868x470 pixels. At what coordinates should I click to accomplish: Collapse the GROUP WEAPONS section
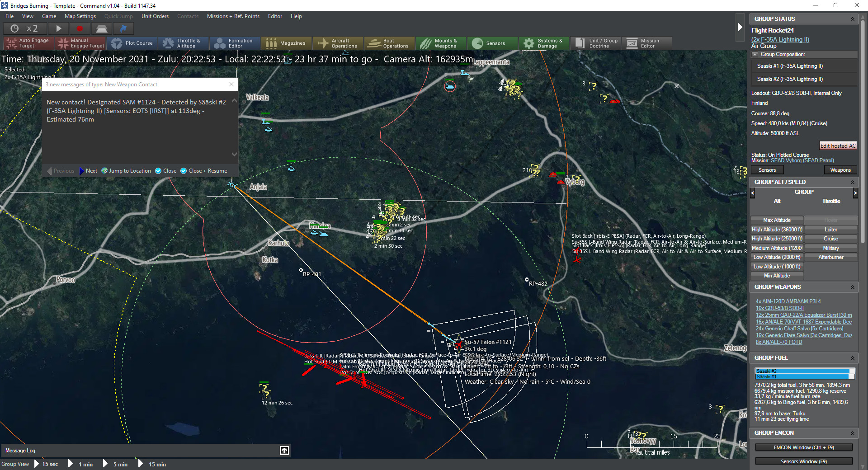[852, 287]
